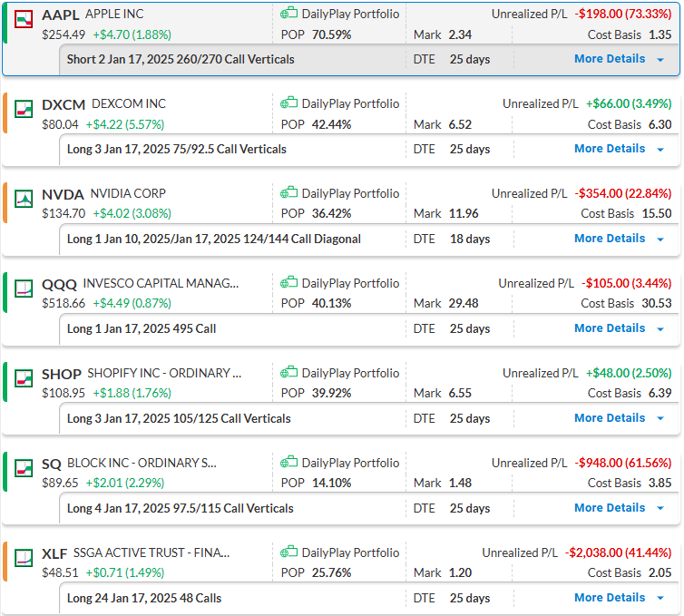Click the NVDA Cost Basis value 15.50
This screenshot has height=616, width=684.
(657, 214)
